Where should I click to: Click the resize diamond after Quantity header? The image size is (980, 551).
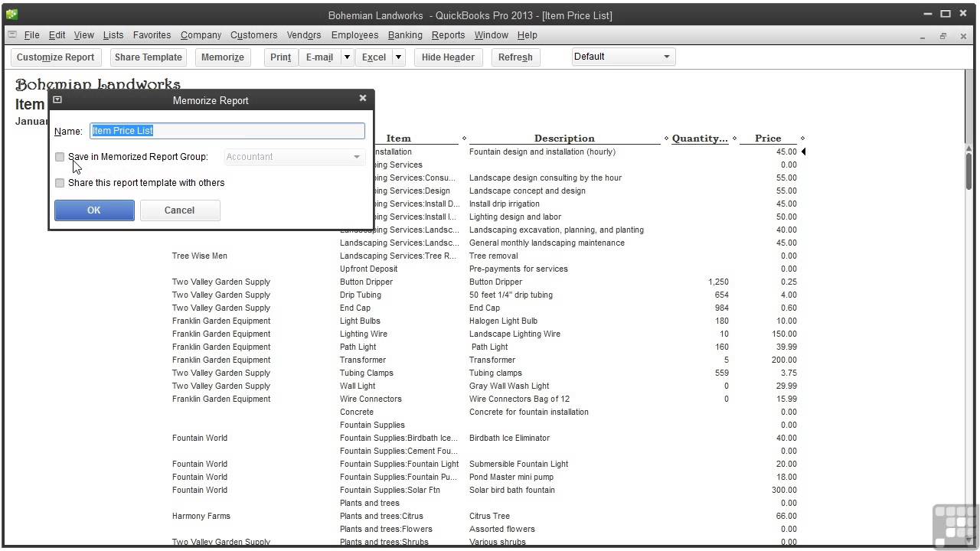click(734, 139)
